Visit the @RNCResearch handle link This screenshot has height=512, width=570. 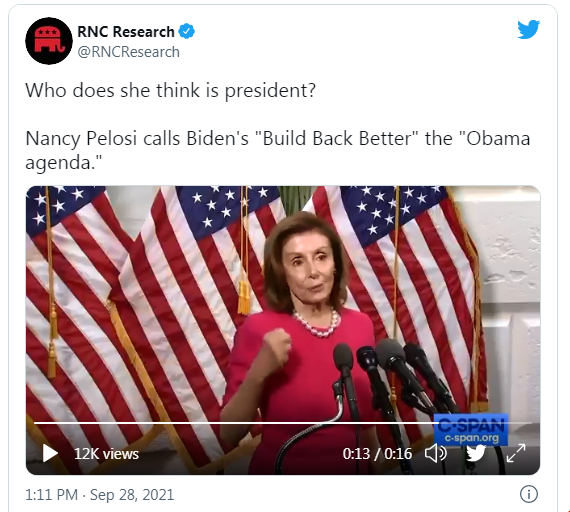[x=129, y=52]
